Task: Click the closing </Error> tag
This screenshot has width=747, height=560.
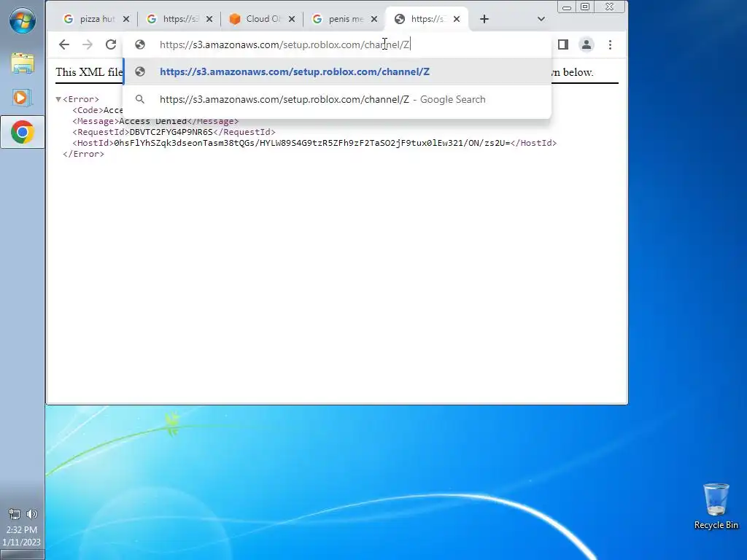Action: pyautogui.click(x=83, y=154)
